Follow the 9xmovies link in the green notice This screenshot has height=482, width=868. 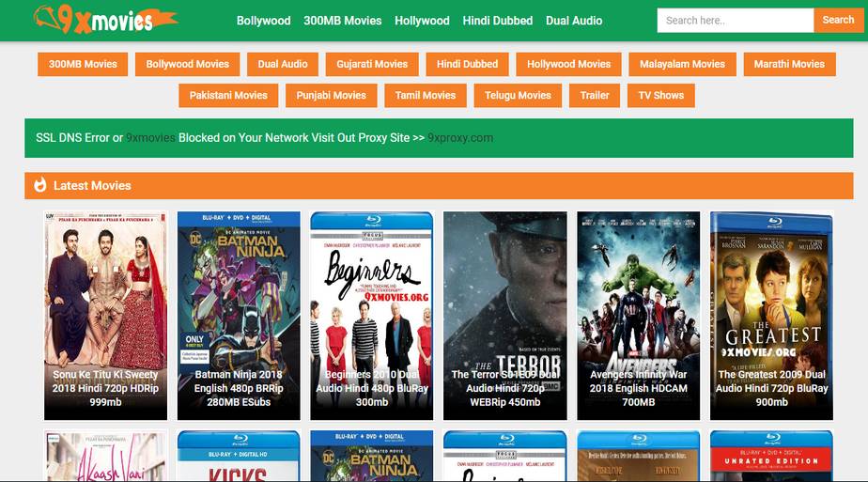tap(150, 138)
